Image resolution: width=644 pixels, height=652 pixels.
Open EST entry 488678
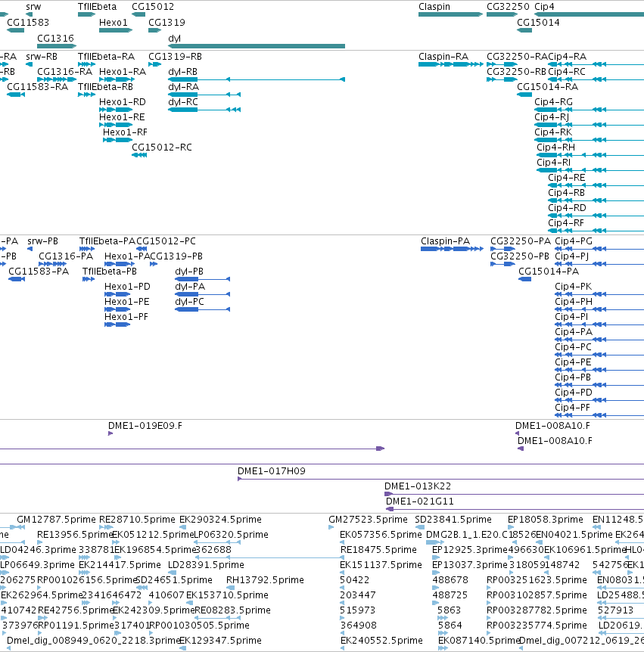(x=450, y=580)
